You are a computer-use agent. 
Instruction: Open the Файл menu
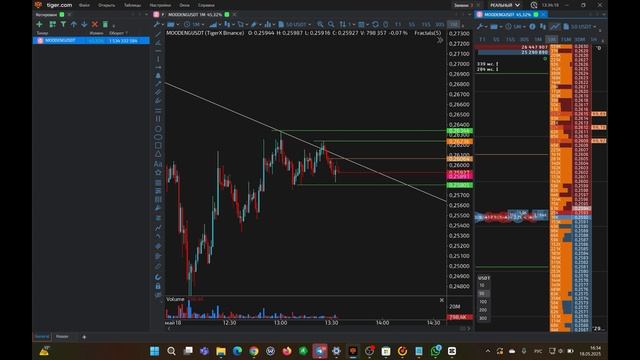84,5
